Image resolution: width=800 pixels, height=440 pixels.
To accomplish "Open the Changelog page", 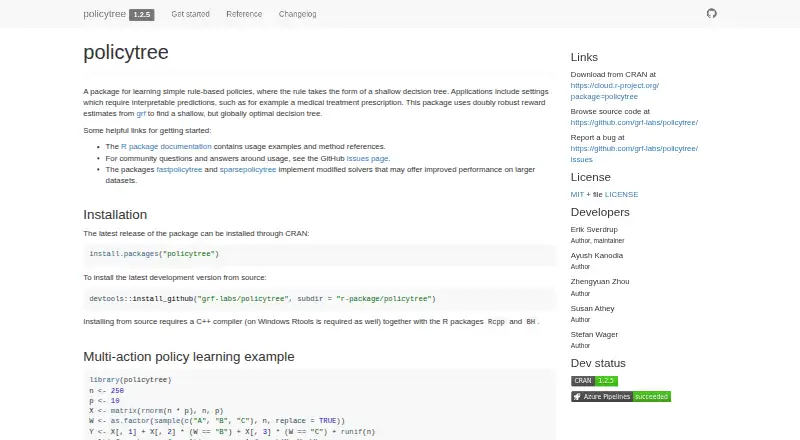I will click(297, 14).
